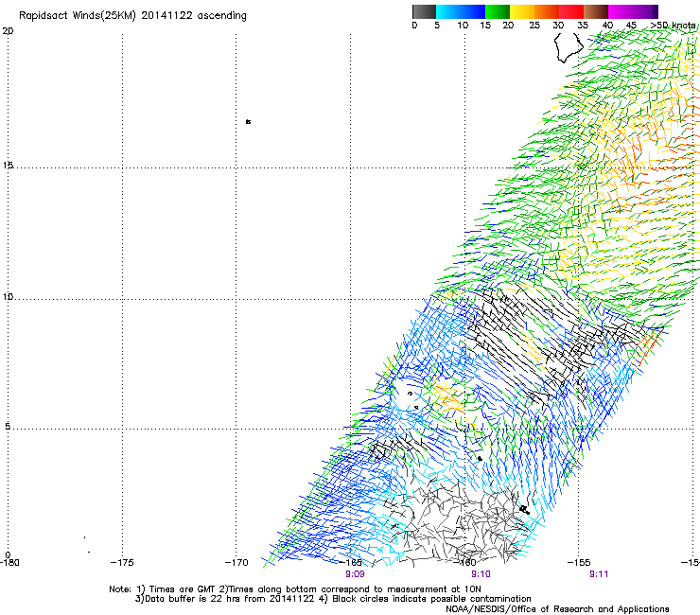This screenshot has height=615, width=700.
Task: Click the legend tick label '40'
Action: 607,26
